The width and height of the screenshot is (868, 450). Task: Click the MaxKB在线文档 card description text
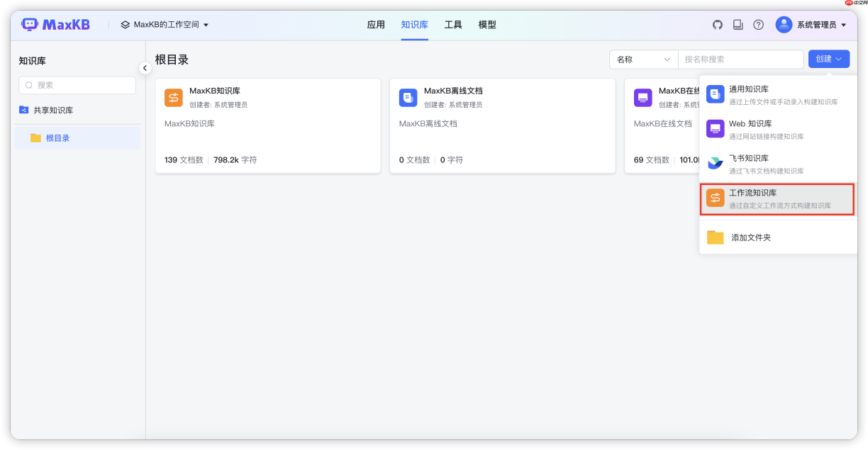(x=662, y=123)
